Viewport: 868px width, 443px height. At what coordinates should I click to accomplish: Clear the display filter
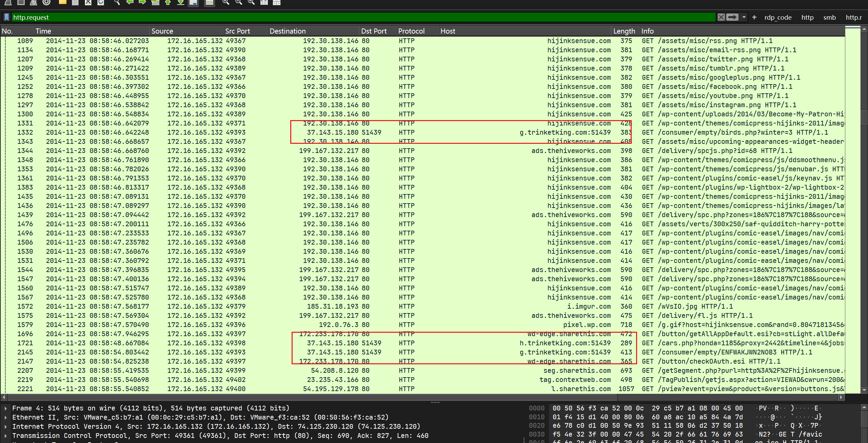point(721,17)
